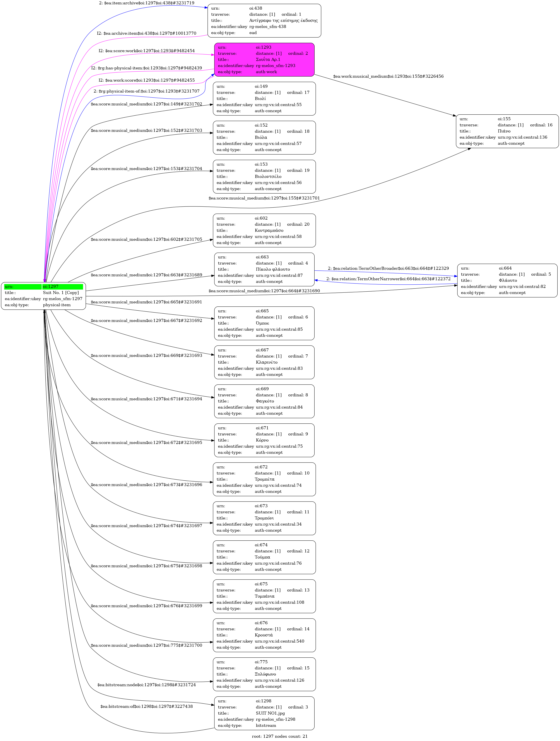560x741 pixels.
Task: Select the Ξυλόφωνο node oi:775
Action: pos(264,674)
